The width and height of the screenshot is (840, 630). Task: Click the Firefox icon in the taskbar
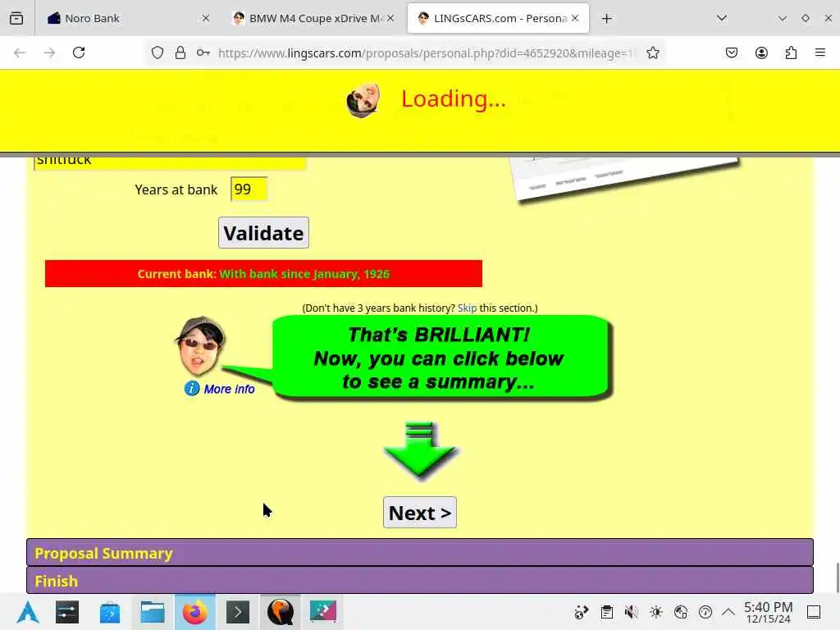195,612
